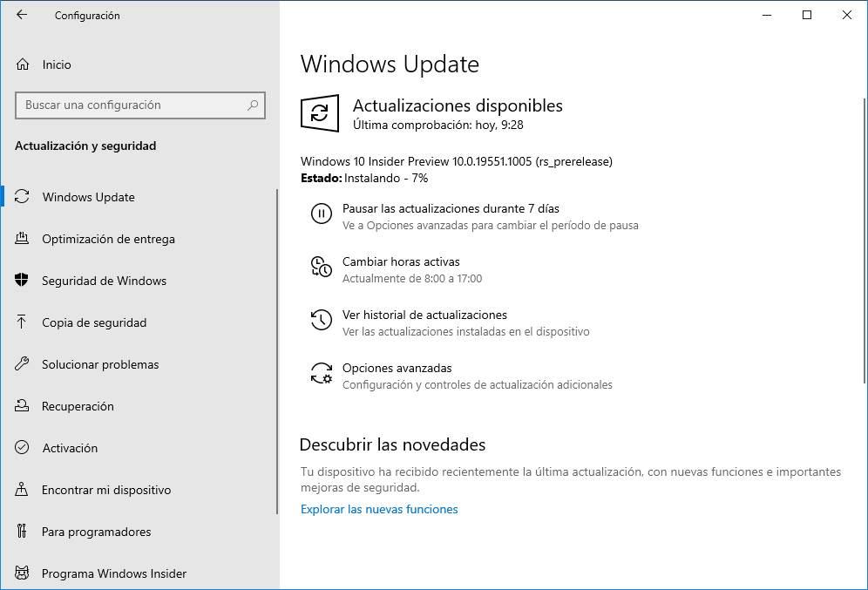868x590 pixels.
Task: Click Actualmente de 8:00 a 17:00 text
Action: (x=412, y=278)
